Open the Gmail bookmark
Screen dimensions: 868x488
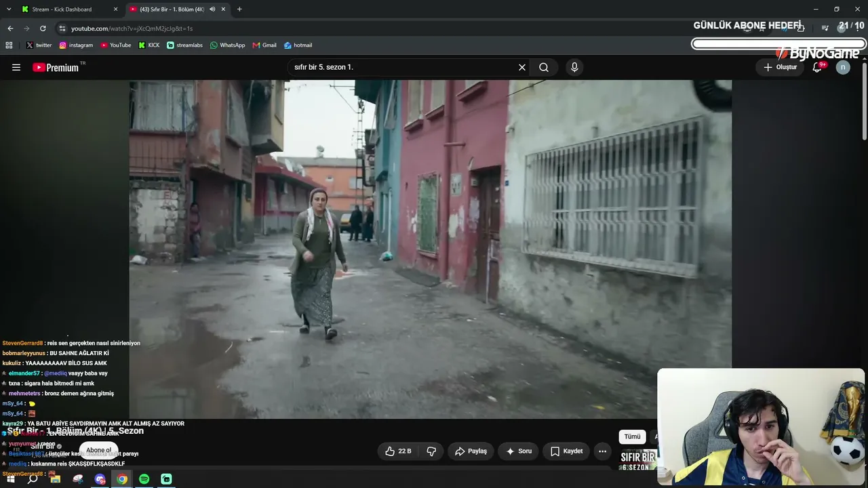coord(264,45)
